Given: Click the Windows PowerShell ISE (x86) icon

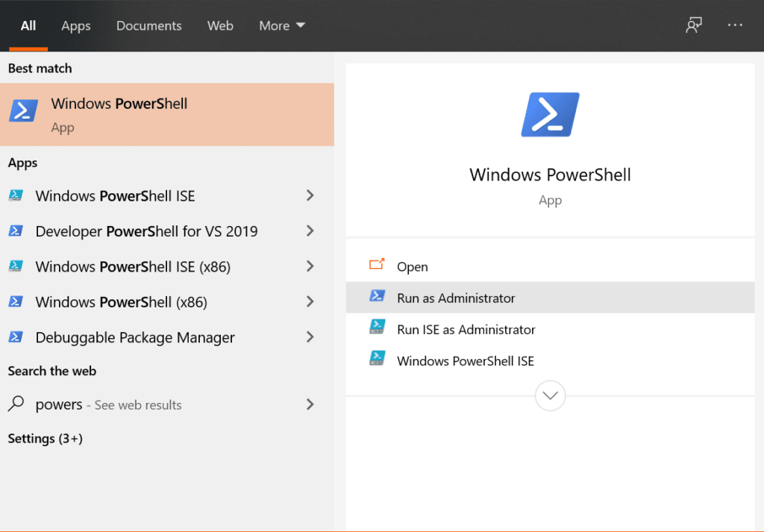Looking at the screenshot, I should pyautogui.click(x=16, y=266).
